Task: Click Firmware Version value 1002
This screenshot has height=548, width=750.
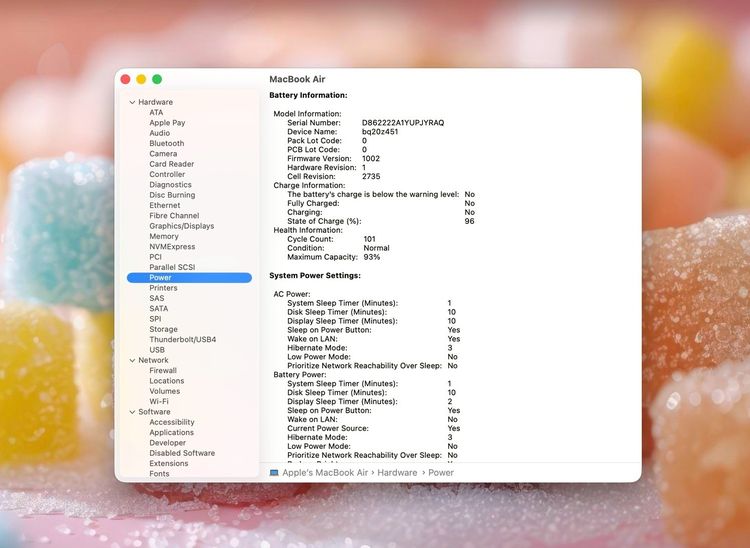Action: 371,159
